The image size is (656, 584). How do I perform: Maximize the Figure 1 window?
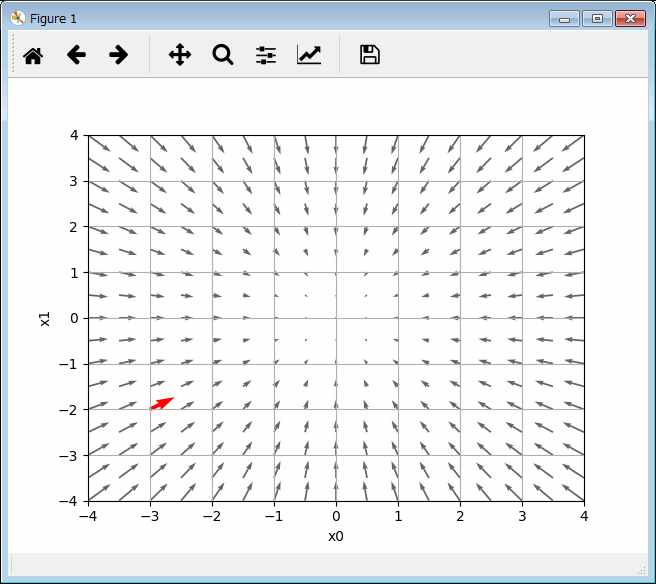(x=597, y=18)
